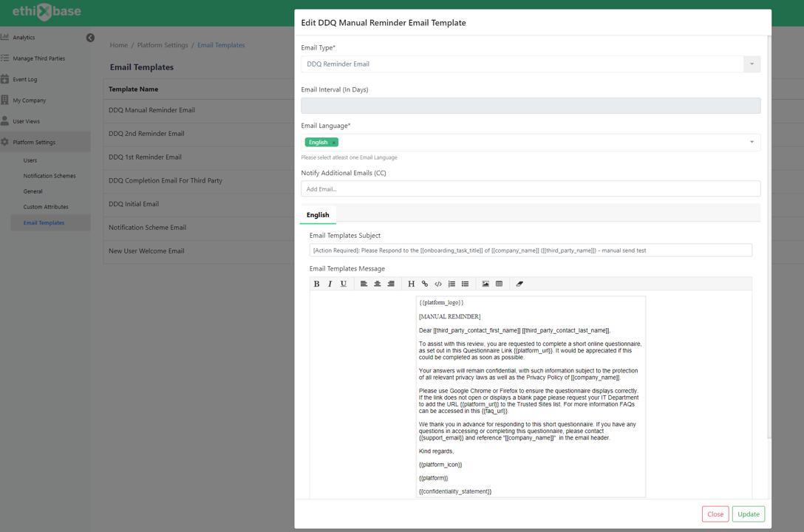804x532 pixels.
Task: Toggle HTML code view icon
Action: pyautogui.click(x=438, y=284)
